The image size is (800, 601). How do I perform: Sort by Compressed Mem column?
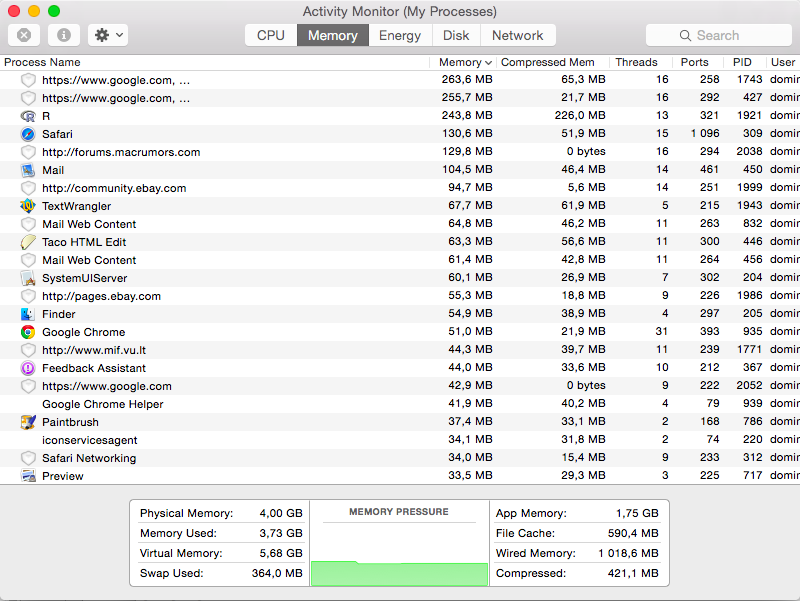[x=547, y=62]
